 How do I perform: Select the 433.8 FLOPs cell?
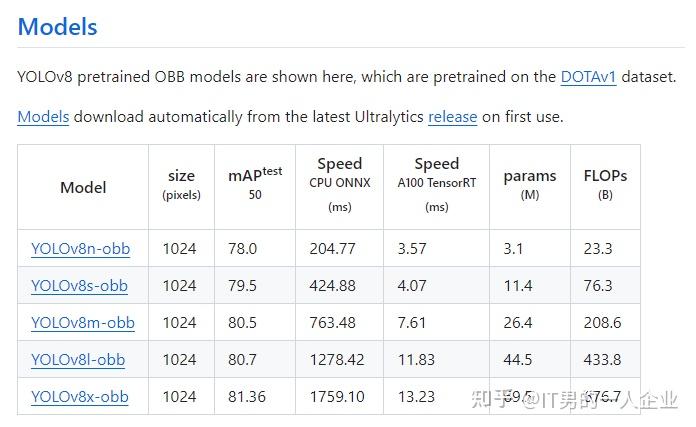click(x=602, y=359)
